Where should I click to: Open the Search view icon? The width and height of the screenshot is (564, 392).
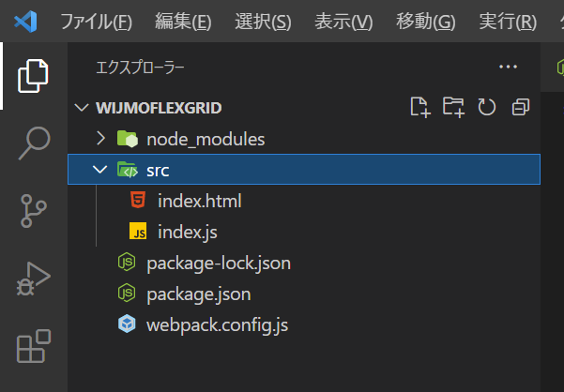[x=34, y=143]
